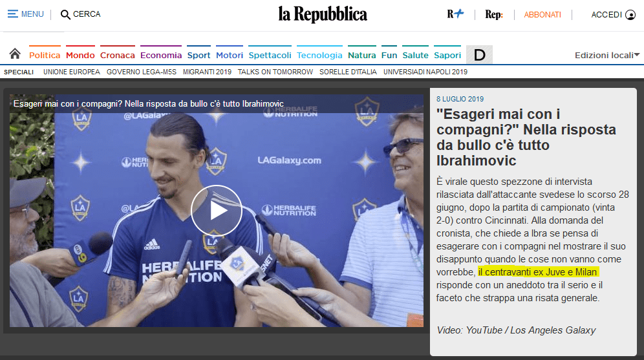
Task: Click la Repubblica logo
Action: [323, 14]
